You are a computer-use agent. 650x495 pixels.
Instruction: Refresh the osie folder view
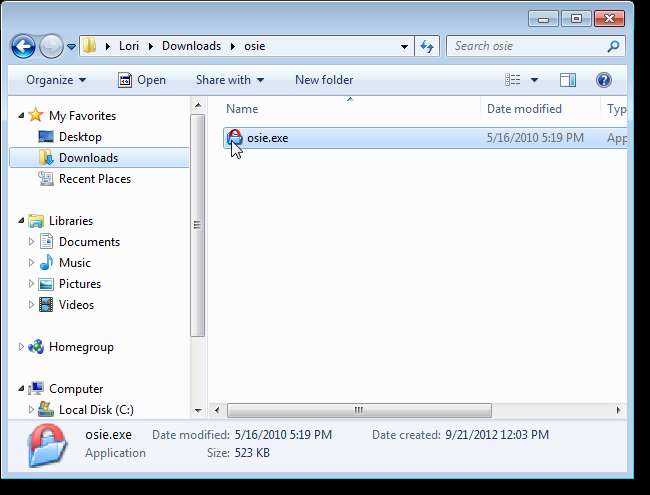427,46
